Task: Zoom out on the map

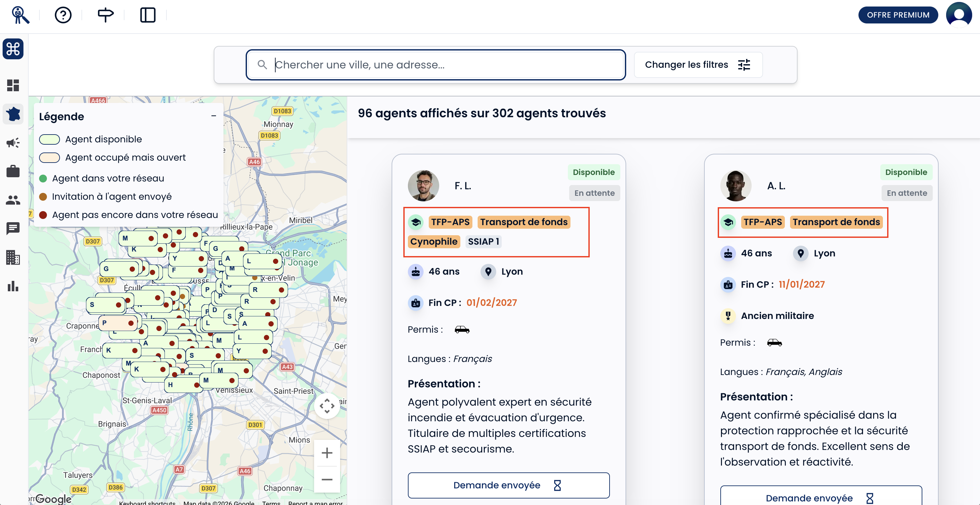Action: pos(327,480)
